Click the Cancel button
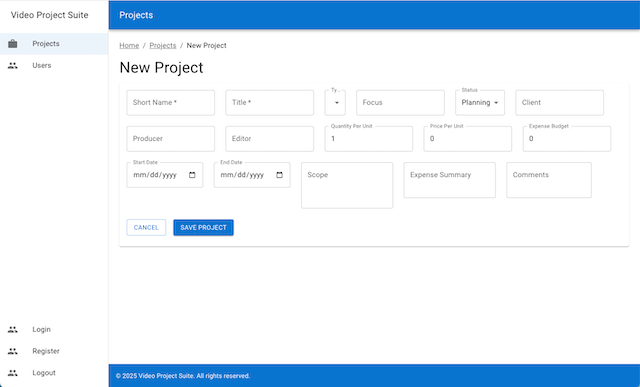This screenshot has width=640, height=387. 146,227
